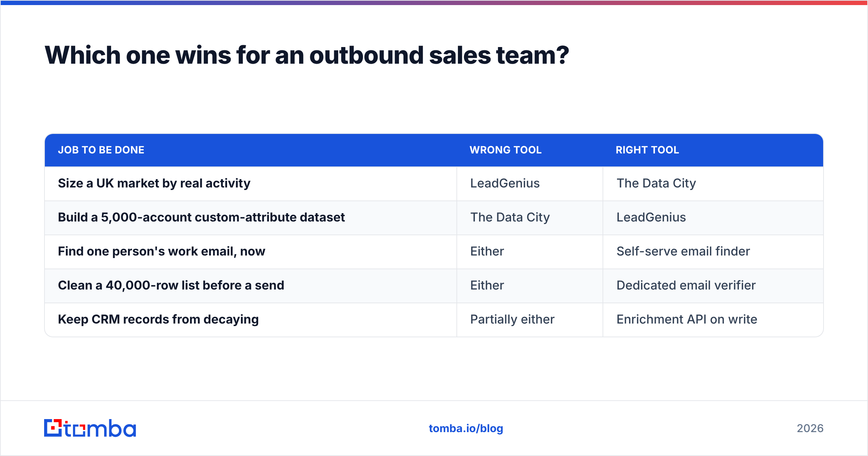Click "Either" in the 40,000-row list row
The height and width of the screenshot is (456, 868).
tap(487, 286)
